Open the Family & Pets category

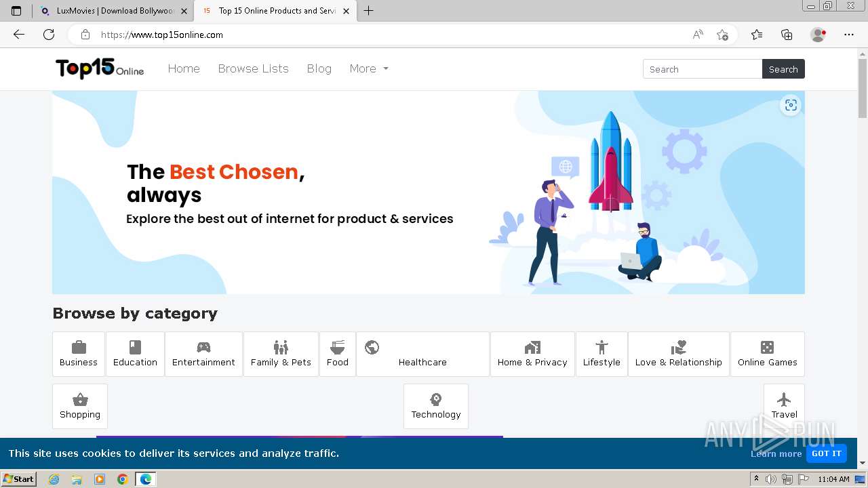coord(281,354)
